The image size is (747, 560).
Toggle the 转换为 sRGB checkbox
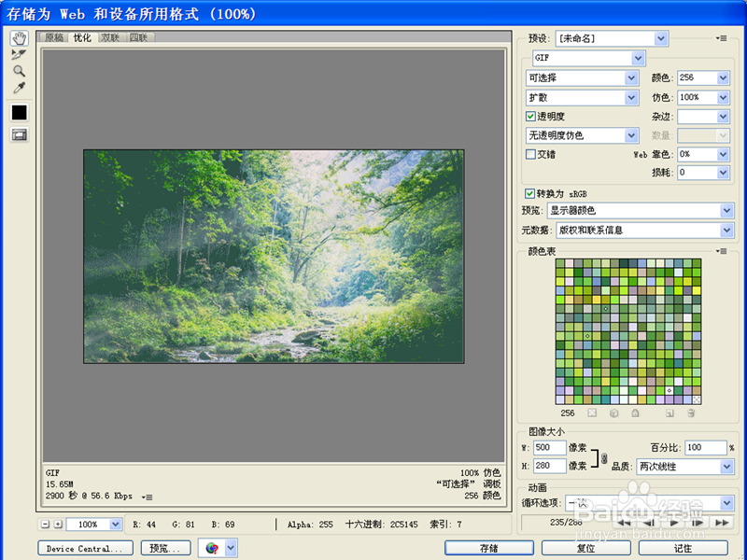529,193
